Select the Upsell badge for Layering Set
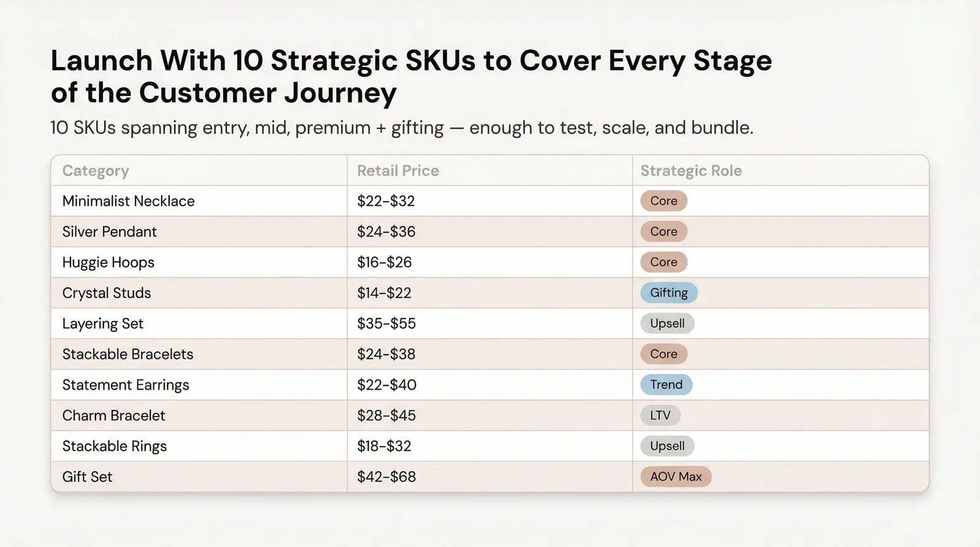This screenshot has width=980, height=547. pos(668,323)
